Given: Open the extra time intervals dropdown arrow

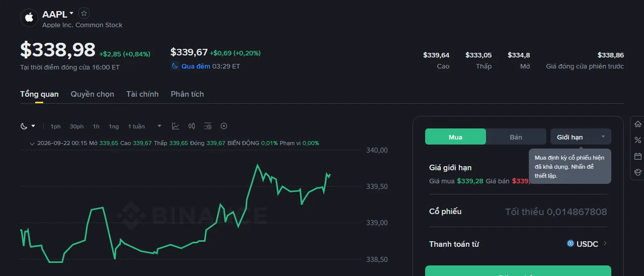Looking at the screenshot, I should [x=159, y=126].
